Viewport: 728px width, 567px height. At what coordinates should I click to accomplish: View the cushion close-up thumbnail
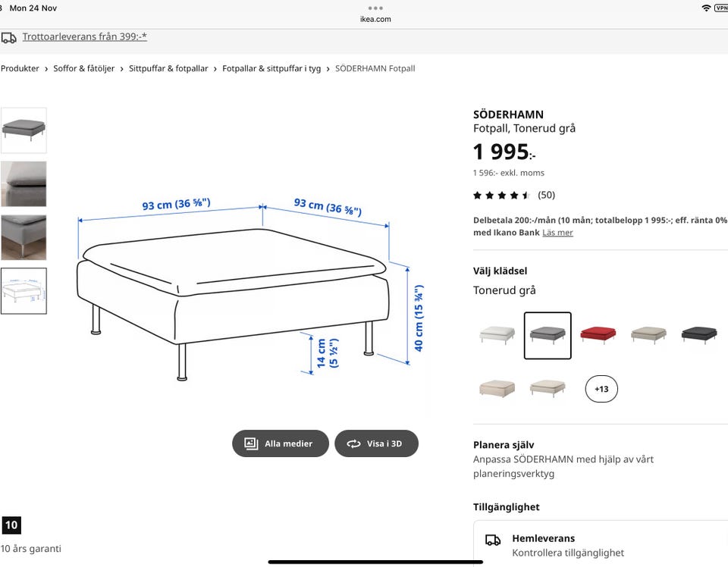click(x=24, y=183)
